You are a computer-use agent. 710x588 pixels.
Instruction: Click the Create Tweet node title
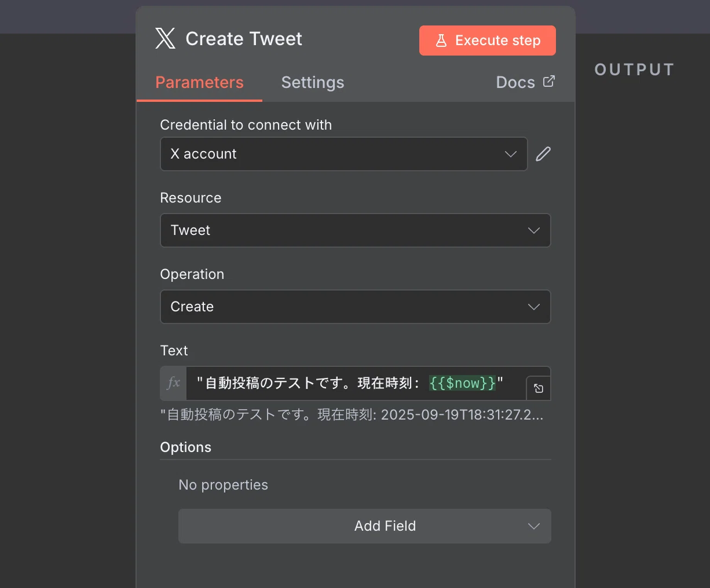[244, 39]
